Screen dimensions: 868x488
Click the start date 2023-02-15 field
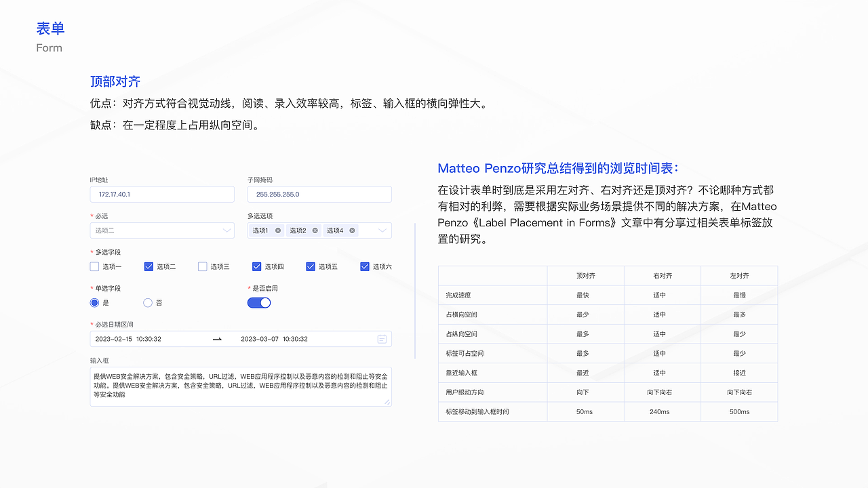click(128, 339)
